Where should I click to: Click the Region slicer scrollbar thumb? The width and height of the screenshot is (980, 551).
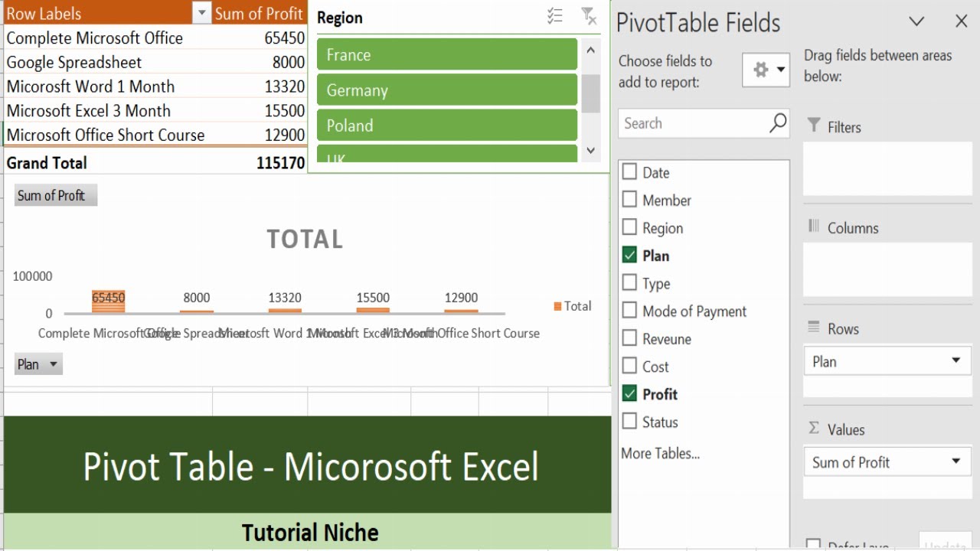590,93
